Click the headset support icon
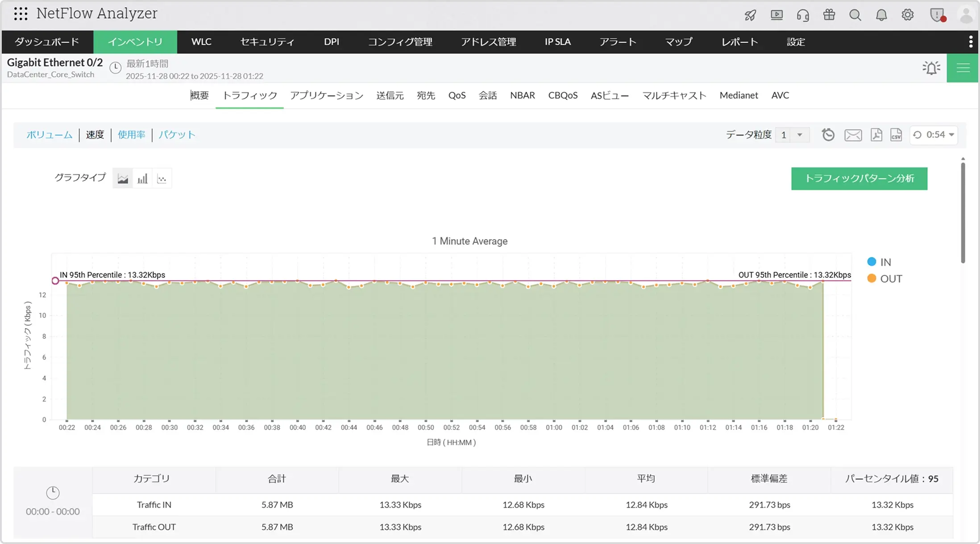Viewport: 980px width, 544px height. click(803, 15)
